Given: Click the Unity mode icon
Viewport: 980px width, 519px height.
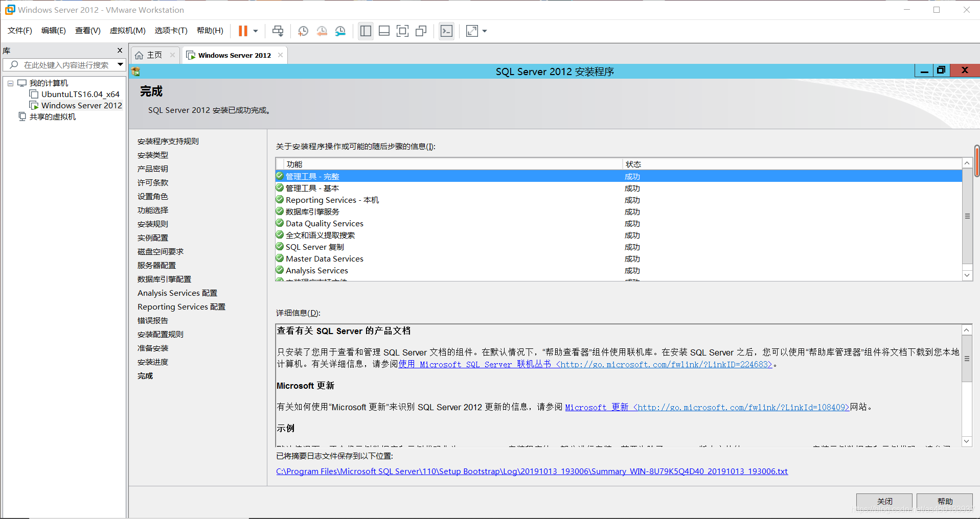Looking at the screenshot, I should [x=421, y=31].
